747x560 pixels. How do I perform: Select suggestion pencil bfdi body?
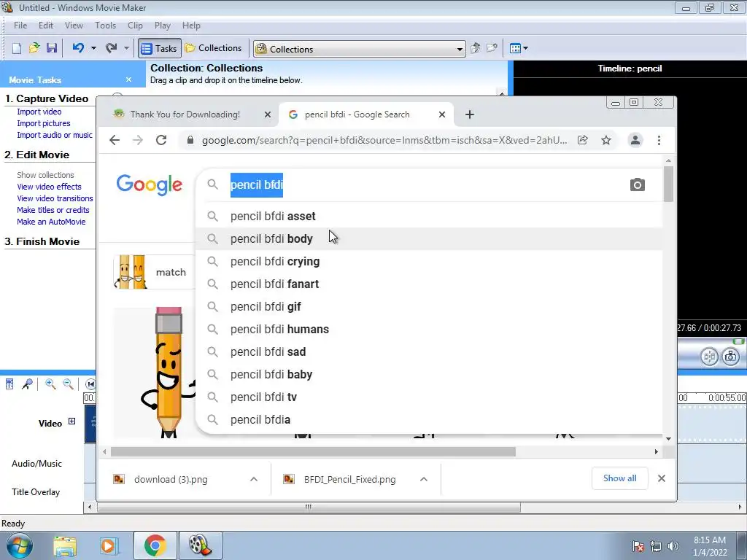tap(429, 238)
